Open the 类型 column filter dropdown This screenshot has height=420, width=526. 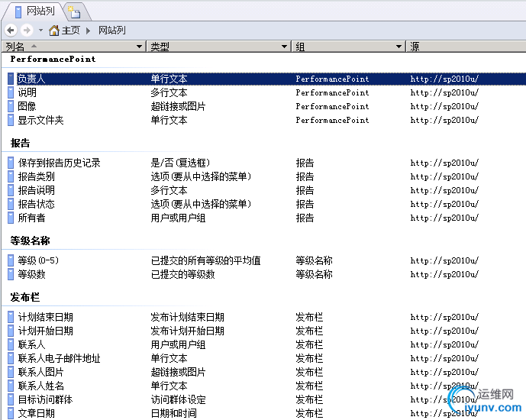[284, 47]
